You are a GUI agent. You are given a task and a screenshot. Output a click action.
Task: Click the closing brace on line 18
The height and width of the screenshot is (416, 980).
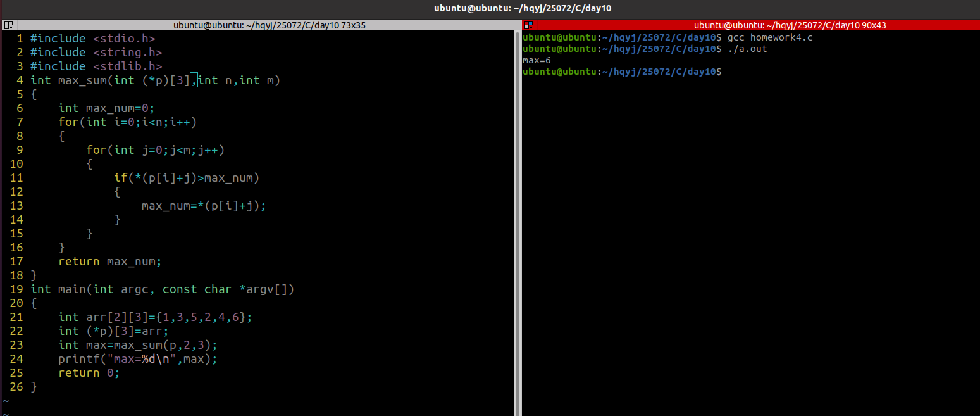34,275
